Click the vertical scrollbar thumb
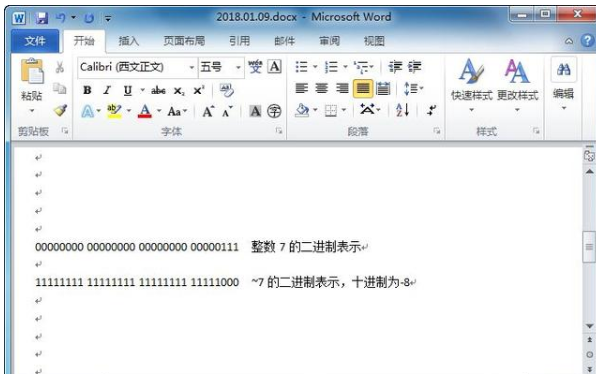This screenshot has width=596, height=374. pos(589,247)
